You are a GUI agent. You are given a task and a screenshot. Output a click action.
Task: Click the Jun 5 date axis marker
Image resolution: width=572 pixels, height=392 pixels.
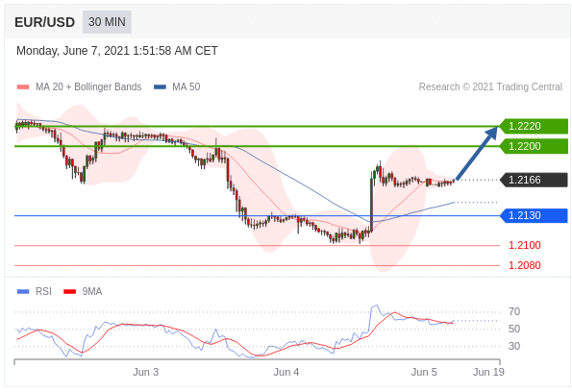pyautogui.click(x=424, y=372)
